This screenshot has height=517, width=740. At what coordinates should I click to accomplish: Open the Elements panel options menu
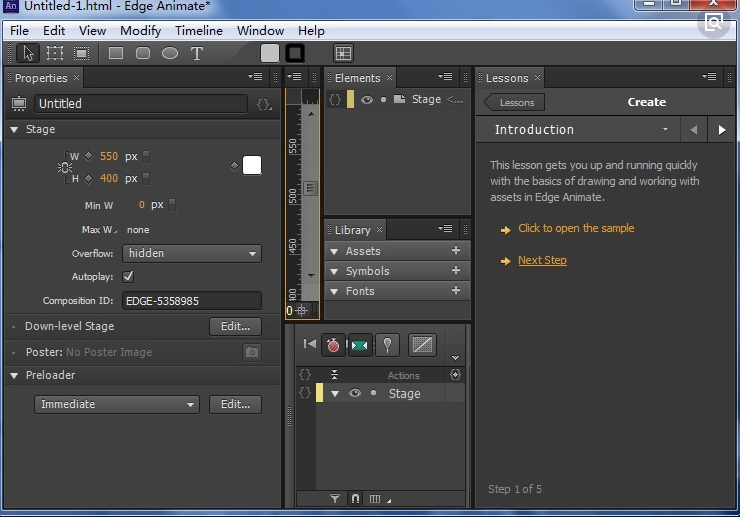[445, 76]
